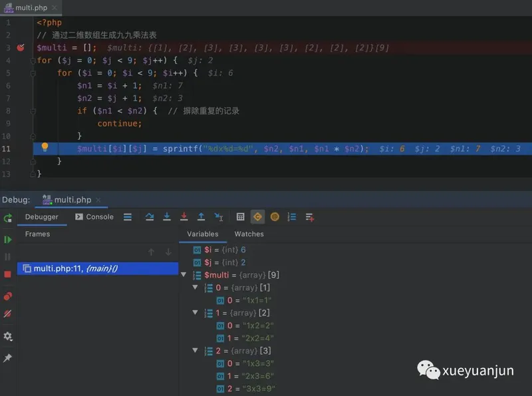This screenshot has width=532, height=396.
Task: Toggle the orange C toolbar button
Action: point(257,217)
